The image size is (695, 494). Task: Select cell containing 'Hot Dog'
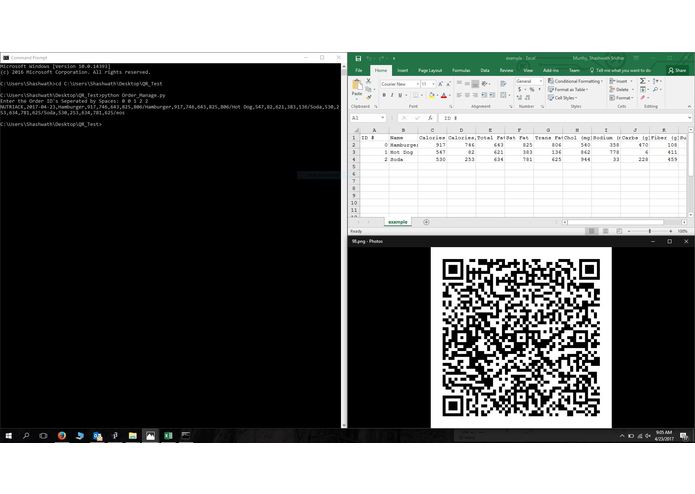point(403,152)
